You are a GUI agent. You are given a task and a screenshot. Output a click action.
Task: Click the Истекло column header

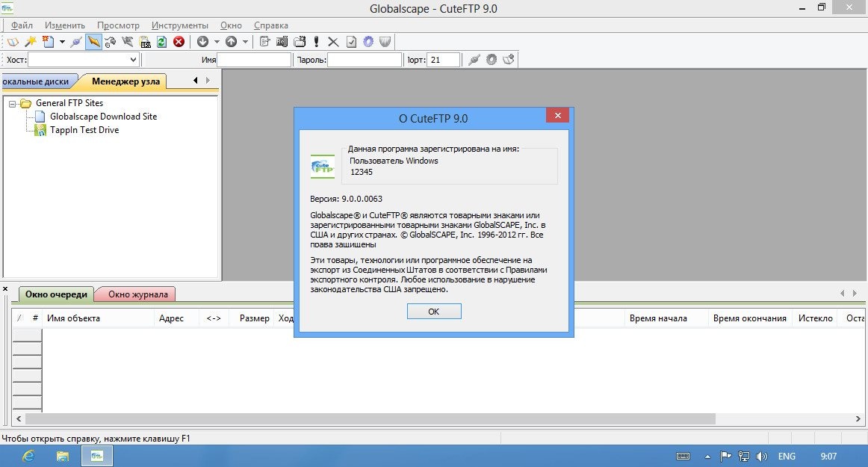(x=816, y=318)
